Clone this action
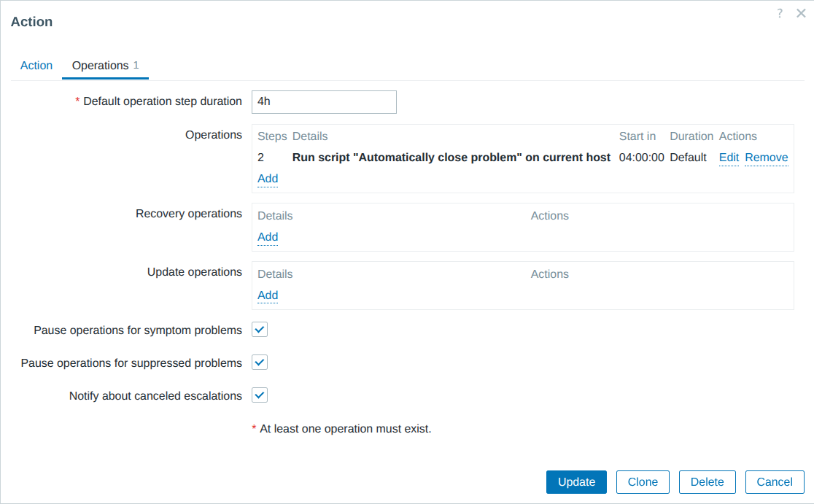The width and height of the screenshot is (814, 504). (x=643, y=482)
